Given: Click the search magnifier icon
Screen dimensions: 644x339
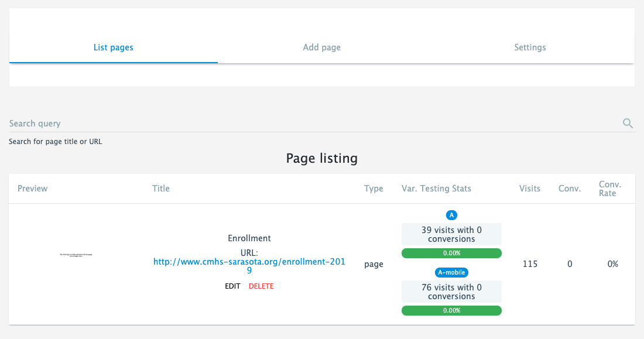Looking at the screenshot, I should [628, 124].
